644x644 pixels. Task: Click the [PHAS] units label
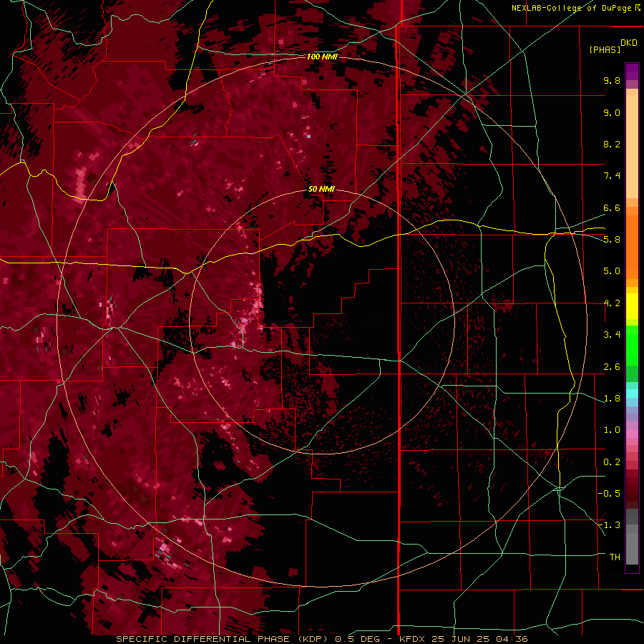click(605, 49)
